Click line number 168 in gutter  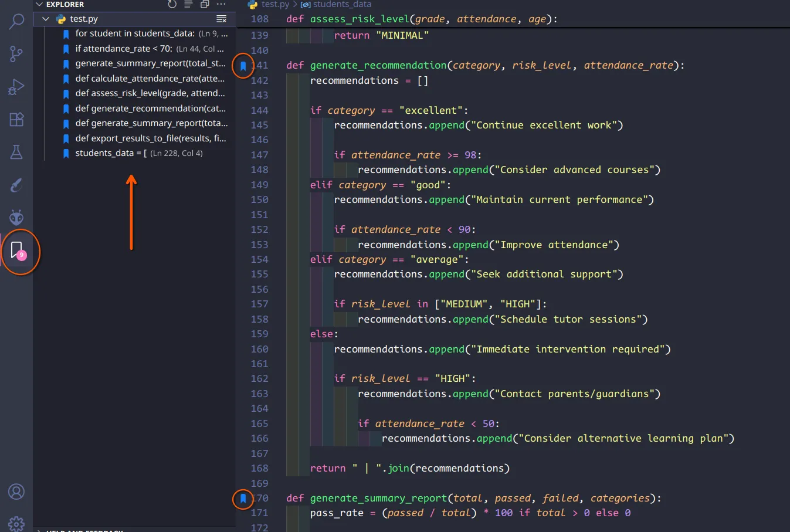[x=260, y=468]
